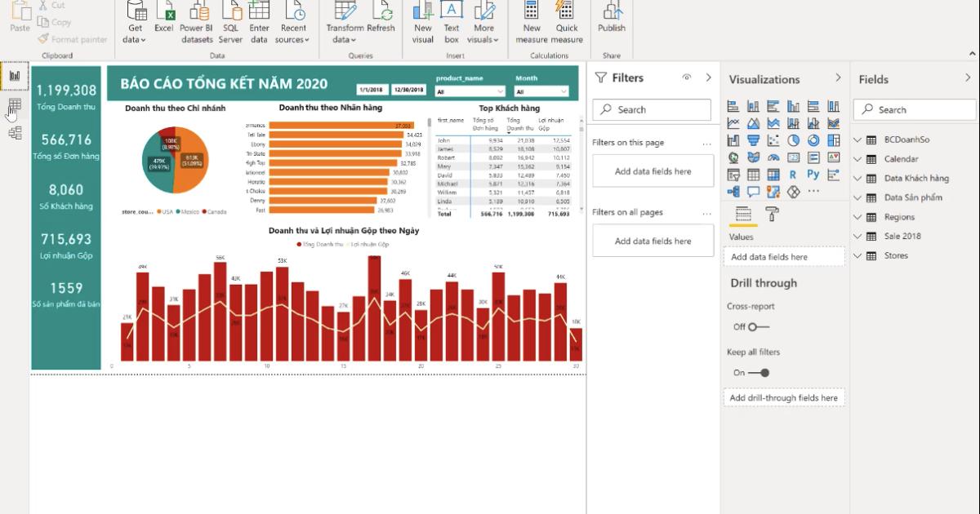980x514 pixels.
Task: Turn on the Cross-report toggle
Action: click(758, 327)
